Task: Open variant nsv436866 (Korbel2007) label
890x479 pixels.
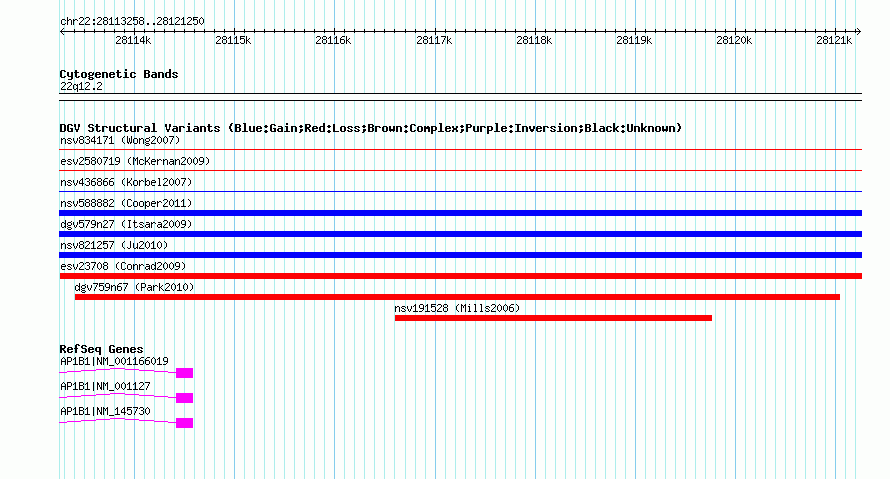Action: point(126,182)
